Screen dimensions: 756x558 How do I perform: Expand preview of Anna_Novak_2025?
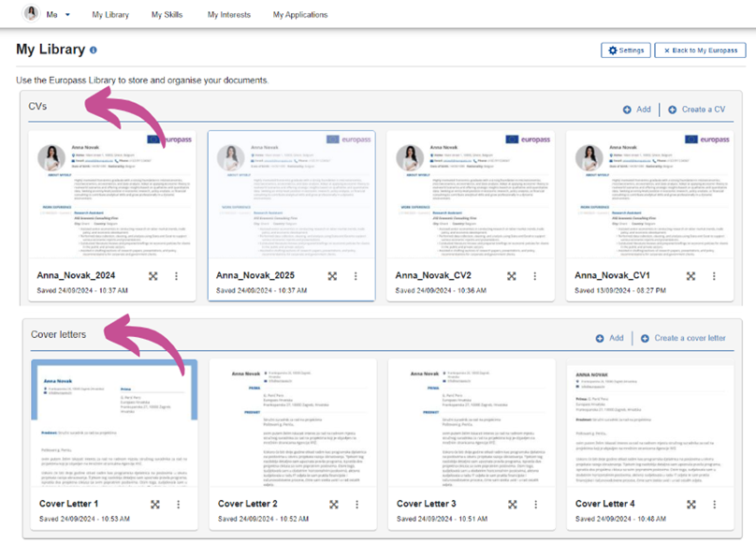pyautogui.click(x=332, y=276)
